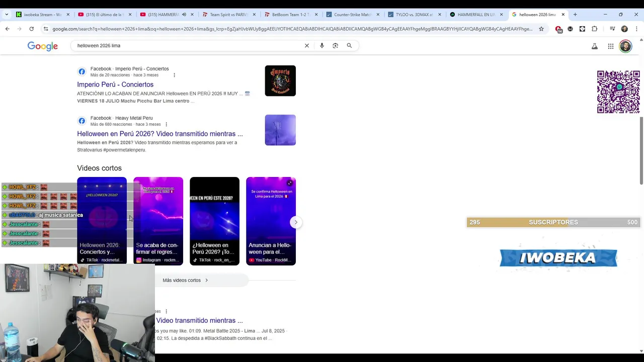Click the SUSCRIPTORES progress bar
Screen dimensions: 644x362
pos(553,222)
